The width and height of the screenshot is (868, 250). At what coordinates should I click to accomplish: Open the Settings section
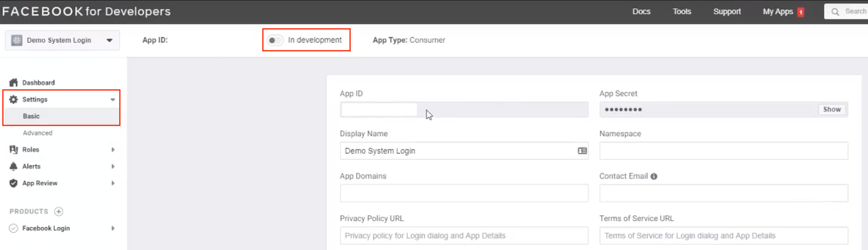coord(35,99)
